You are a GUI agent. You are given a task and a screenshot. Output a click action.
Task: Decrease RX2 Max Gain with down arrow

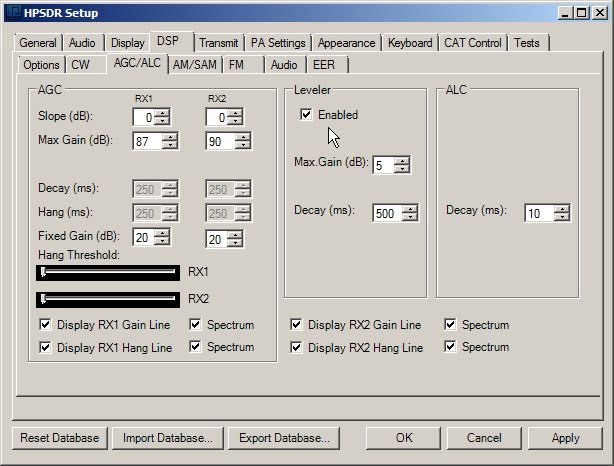point(243,145)
